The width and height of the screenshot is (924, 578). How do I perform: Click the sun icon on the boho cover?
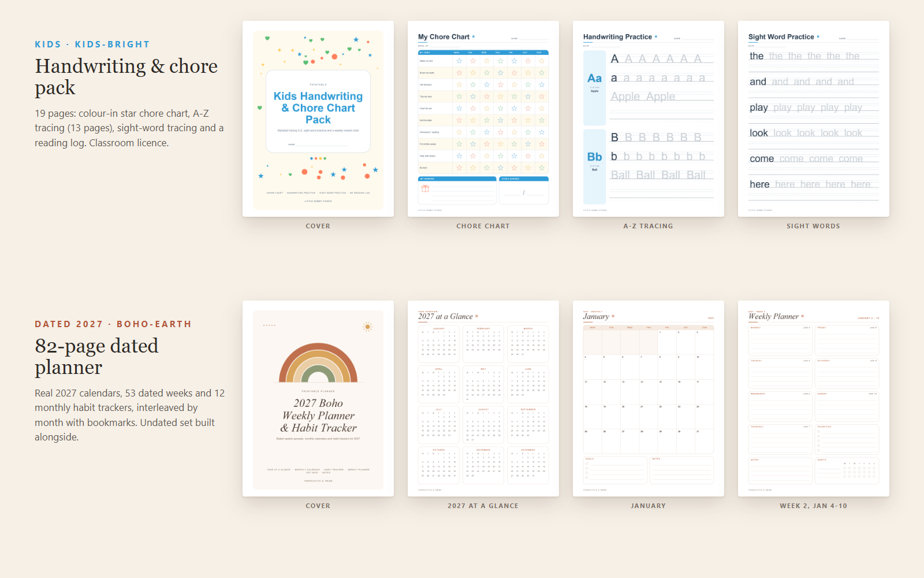pos(367,327)
